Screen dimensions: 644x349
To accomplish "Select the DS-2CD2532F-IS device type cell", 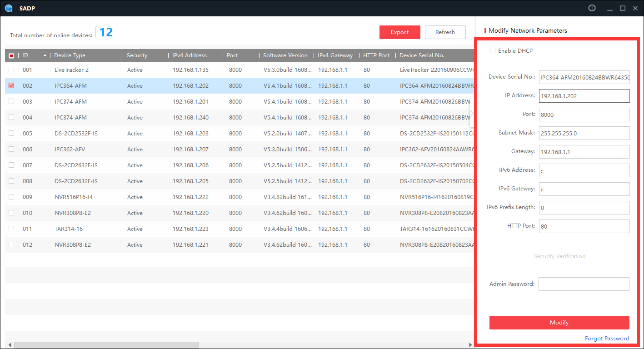I will click(x=76, y=134).
